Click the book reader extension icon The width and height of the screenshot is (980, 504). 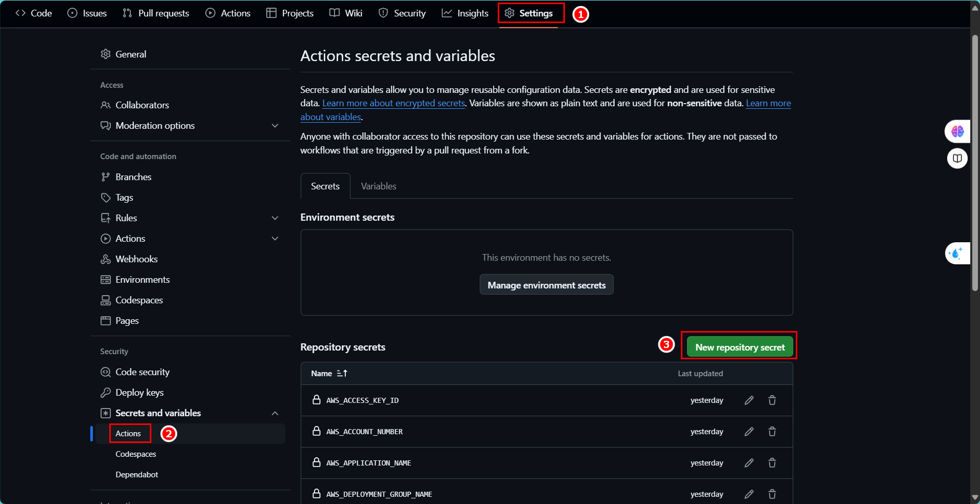pyautogui.click(x=957, y=158)
